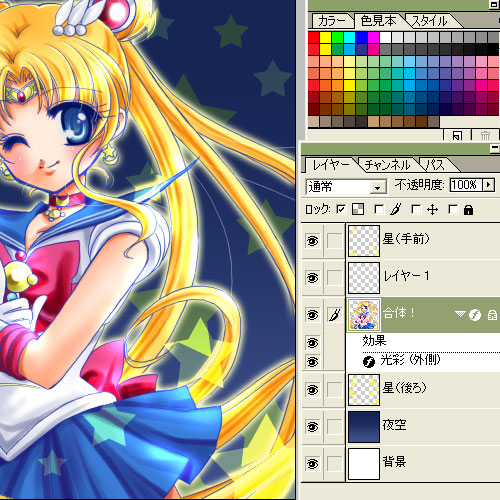The image size is (500, 500).
Task: Select the layer named 星（手前）
Action: [406, 239]
